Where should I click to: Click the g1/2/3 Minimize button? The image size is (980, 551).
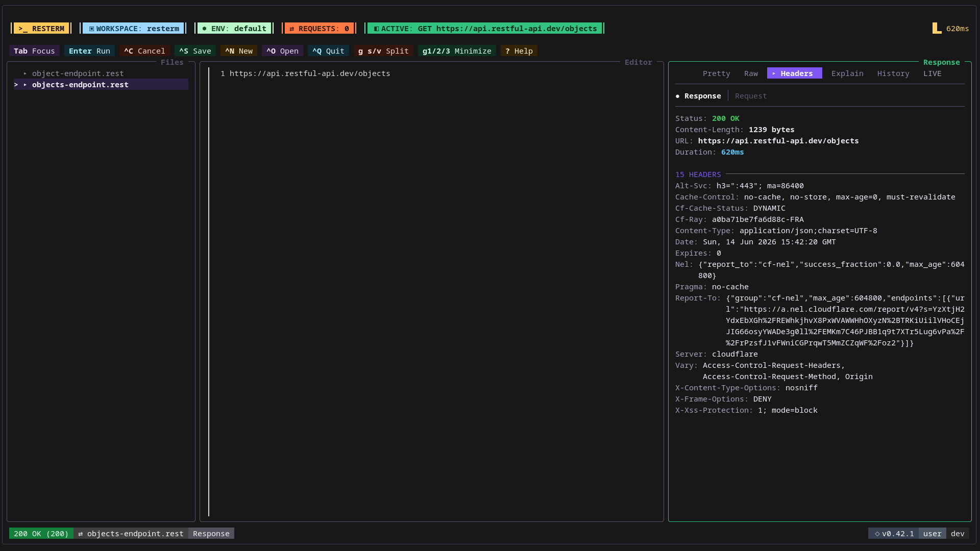457,51
